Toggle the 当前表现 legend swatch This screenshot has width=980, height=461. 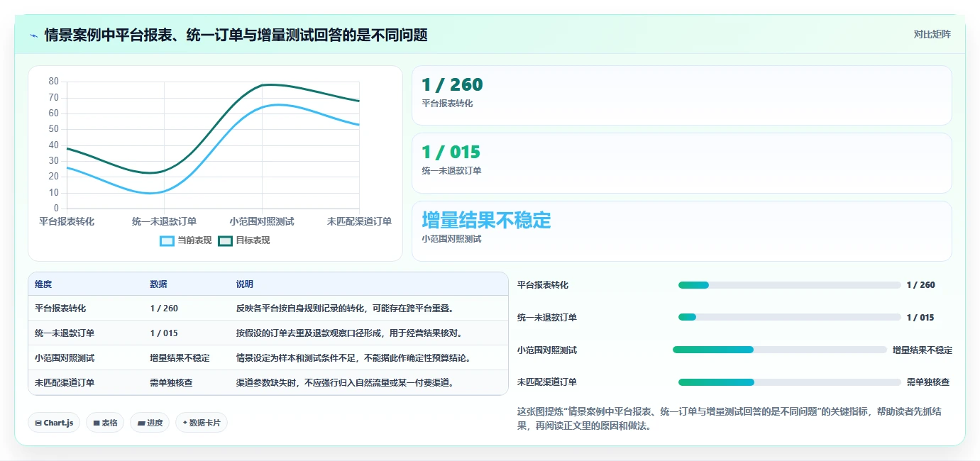click(x=167, y=240)
